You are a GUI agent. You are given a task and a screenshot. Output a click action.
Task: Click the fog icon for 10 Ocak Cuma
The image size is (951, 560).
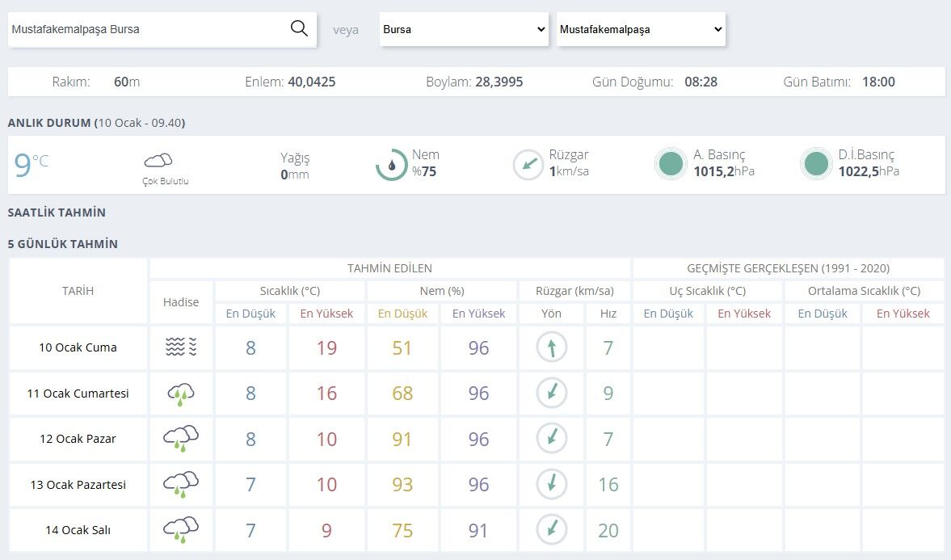(x=181, y=347)
